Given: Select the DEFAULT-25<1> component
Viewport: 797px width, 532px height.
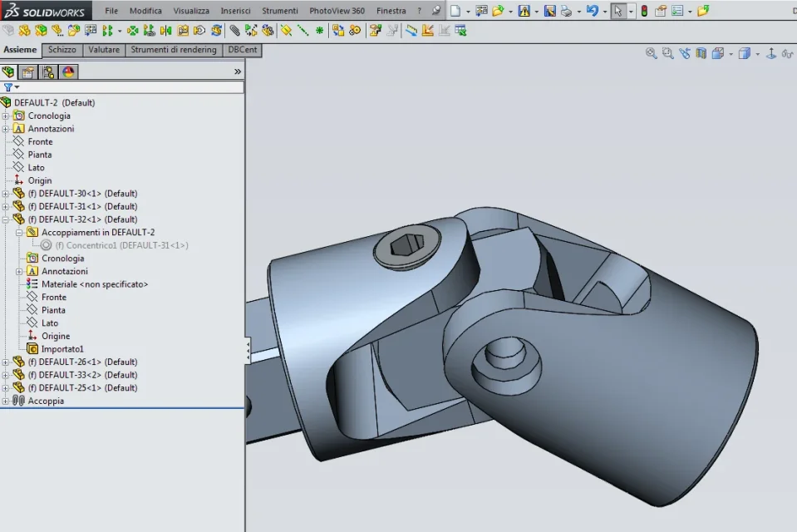Looking at the screenshot, I should [82, 388].
